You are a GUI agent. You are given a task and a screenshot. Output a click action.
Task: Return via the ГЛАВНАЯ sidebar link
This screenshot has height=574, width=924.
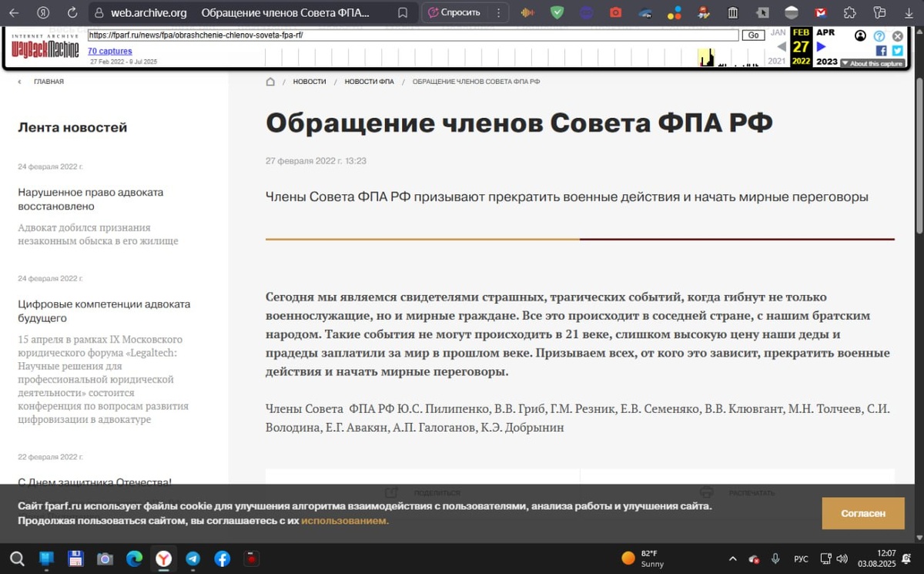pyautogui.click(x=49, y=82)
